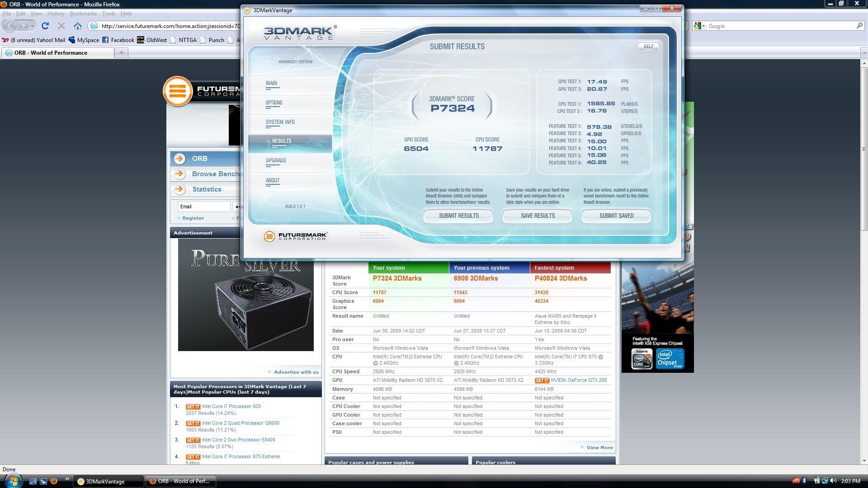Image resolution: width=868 pixels, height=488 pixels.
Task: Click the page vertical scrollbar
Action: point(864,149)
